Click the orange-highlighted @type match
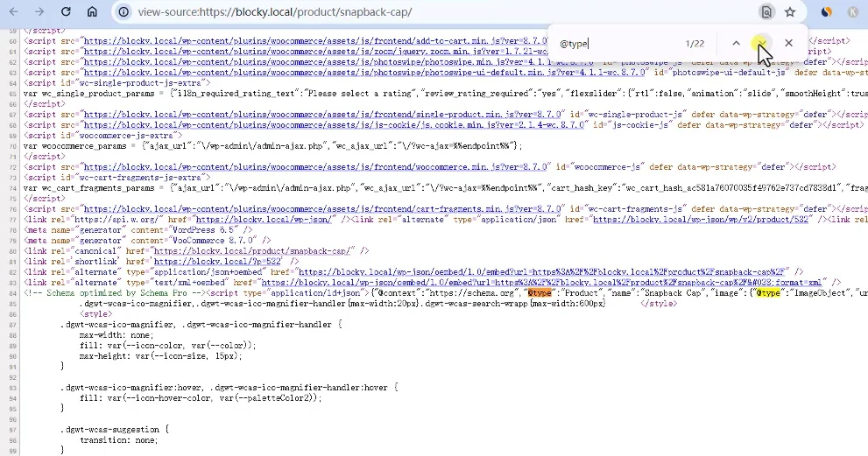The width and height of the screenshot is (868, 456). pyautogui.click(x=540, y=293)
